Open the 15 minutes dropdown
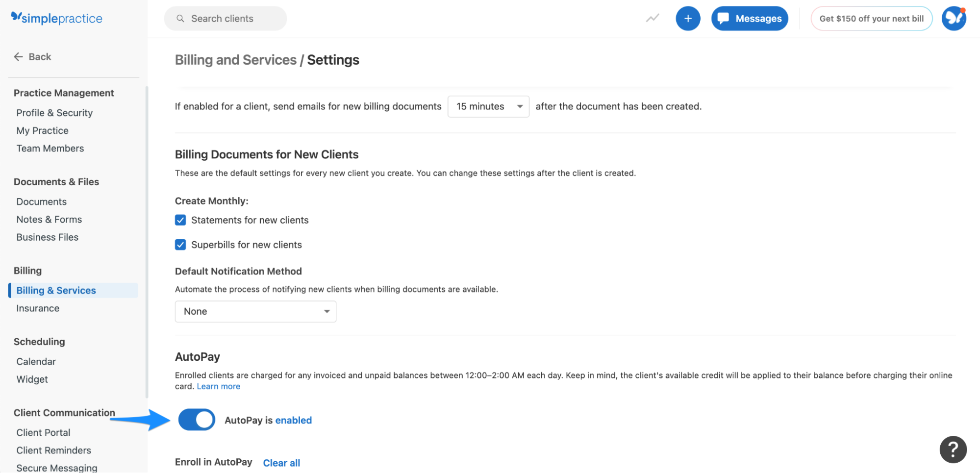Image resolution: width=980 pixels, height=473 pixels. tap(488, 106)
